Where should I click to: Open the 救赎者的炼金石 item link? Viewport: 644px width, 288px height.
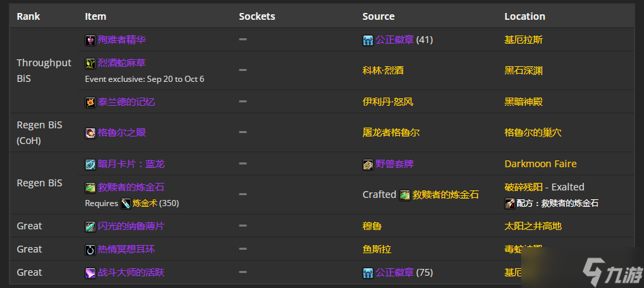(x=131, y=188)
